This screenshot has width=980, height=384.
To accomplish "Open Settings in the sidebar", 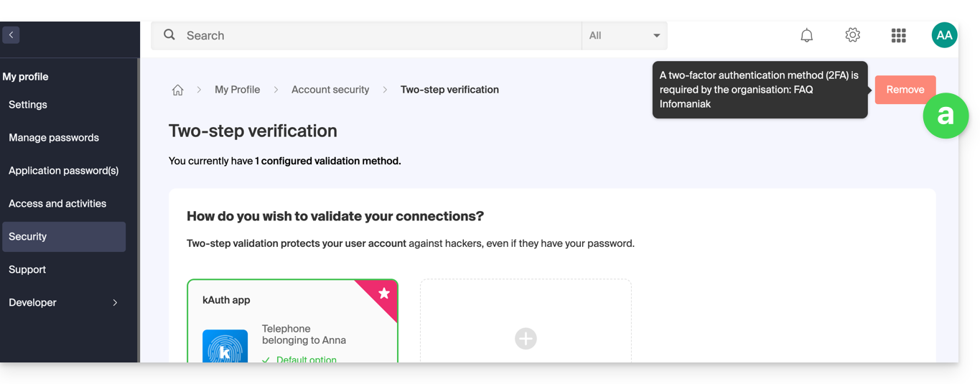I will click(28, 105).
